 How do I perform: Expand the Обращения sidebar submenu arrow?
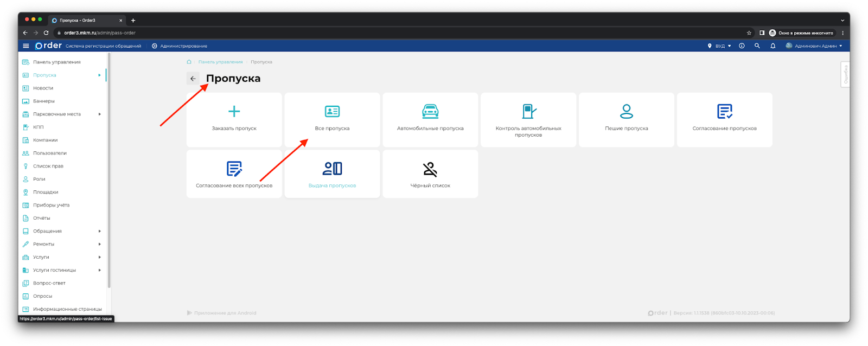[99, 232]
